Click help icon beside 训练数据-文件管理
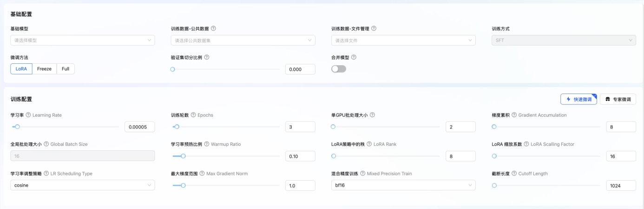This screenshot has height=209, width=644. (374, 28)
